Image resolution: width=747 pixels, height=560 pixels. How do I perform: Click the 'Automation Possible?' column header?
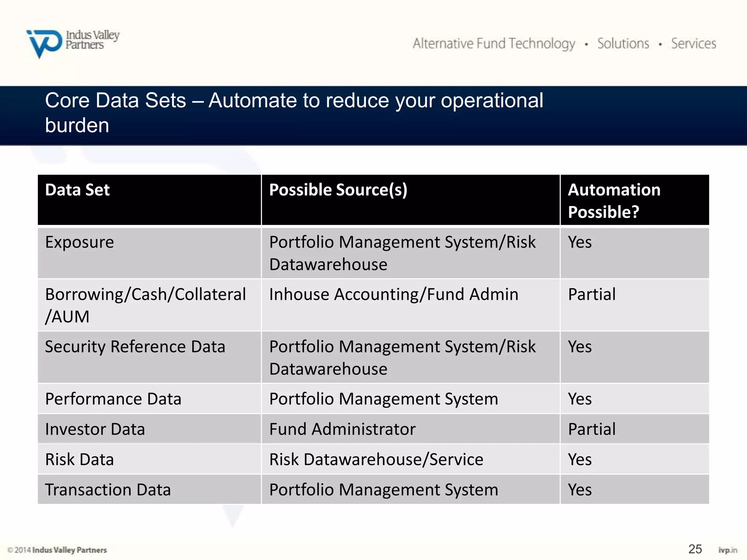click(x=635, y=200)
